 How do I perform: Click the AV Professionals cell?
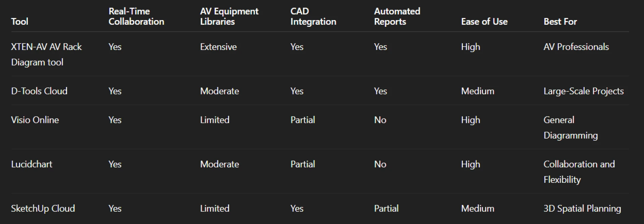click(x=576, y=47)
